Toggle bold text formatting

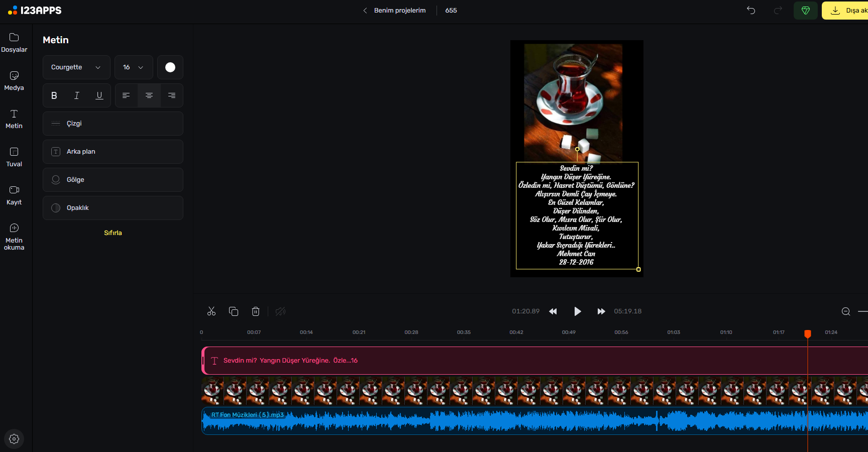54,95
